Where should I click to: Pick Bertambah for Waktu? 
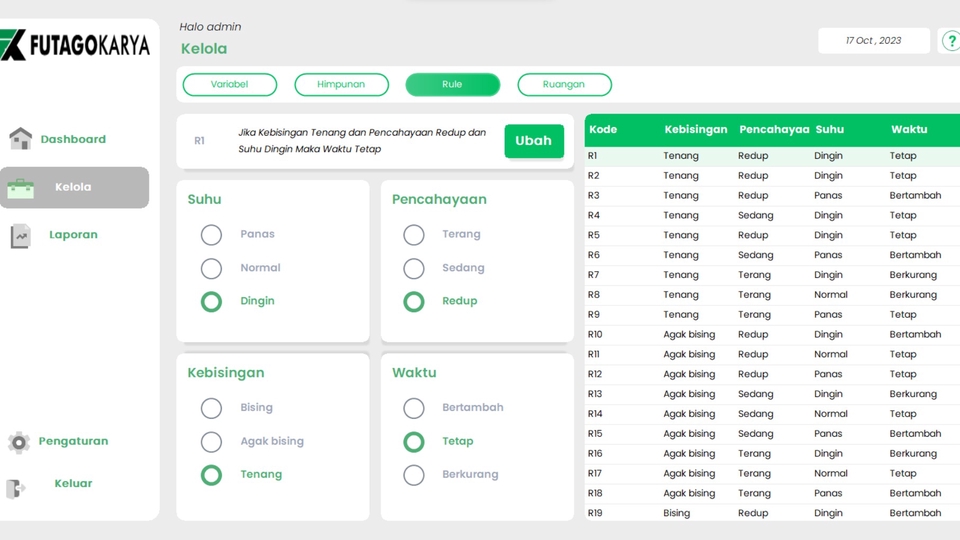coord(414,408)
